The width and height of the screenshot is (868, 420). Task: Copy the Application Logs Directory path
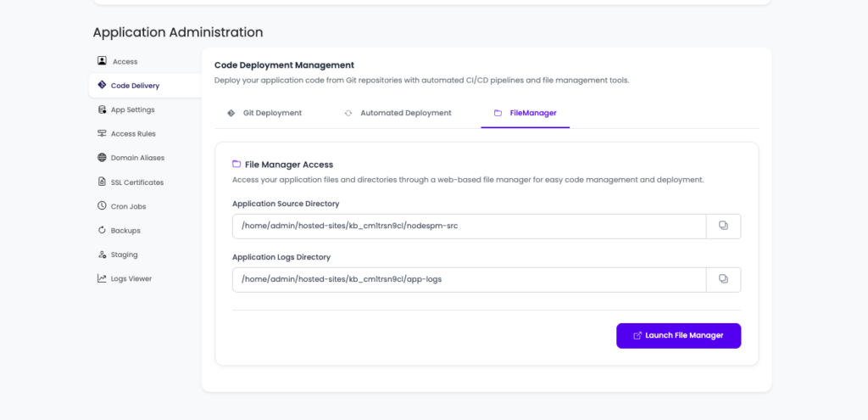(724, 279)
